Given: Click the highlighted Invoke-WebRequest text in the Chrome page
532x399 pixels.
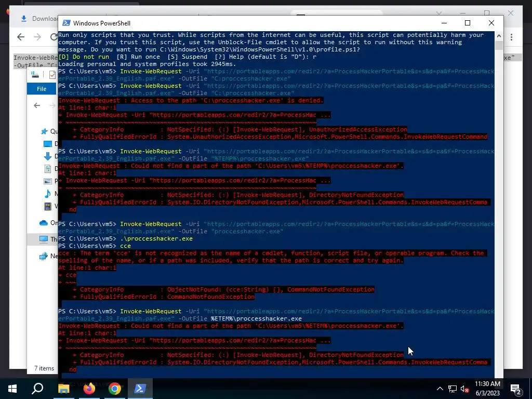Looking at the screenshot, I should (36, 61).
